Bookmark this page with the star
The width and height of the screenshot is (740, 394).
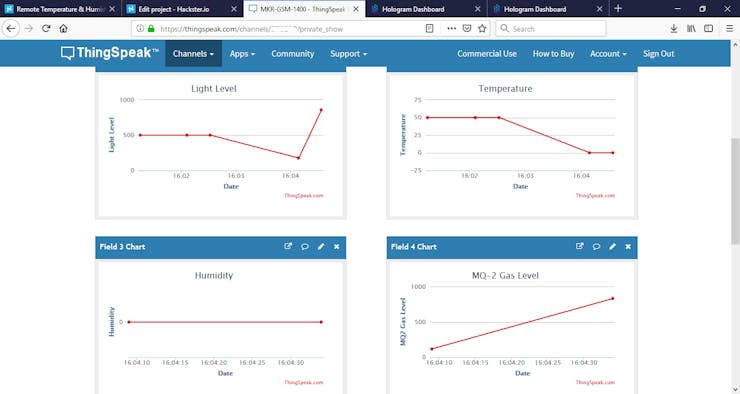482,29
